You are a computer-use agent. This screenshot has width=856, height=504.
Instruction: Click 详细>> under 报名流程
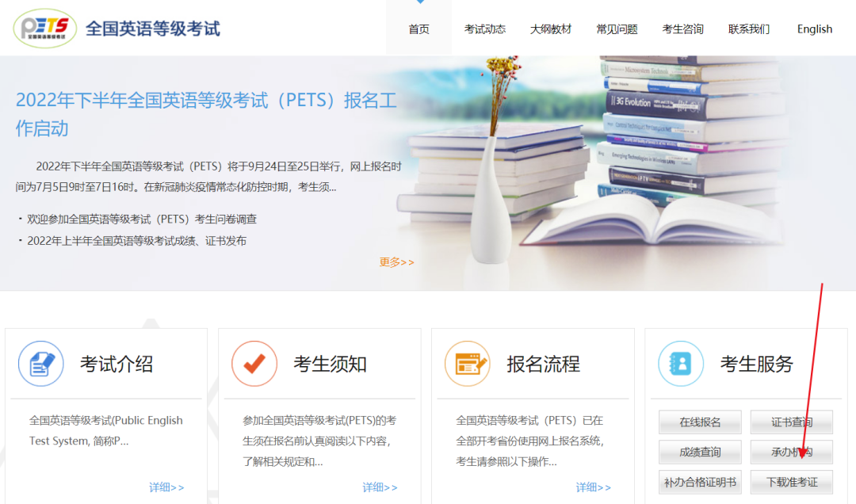pyautogui.click(x=594, y=487)
